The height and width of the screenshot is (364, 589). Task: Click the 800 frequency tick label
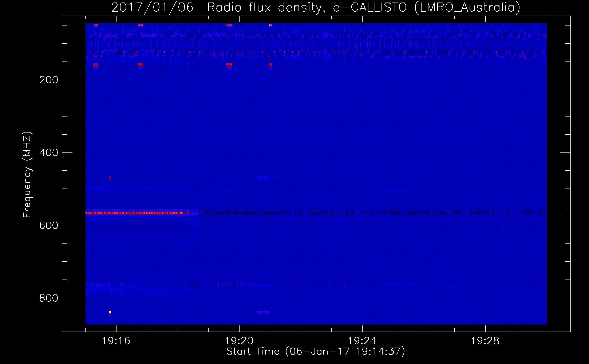click(49, 298)
